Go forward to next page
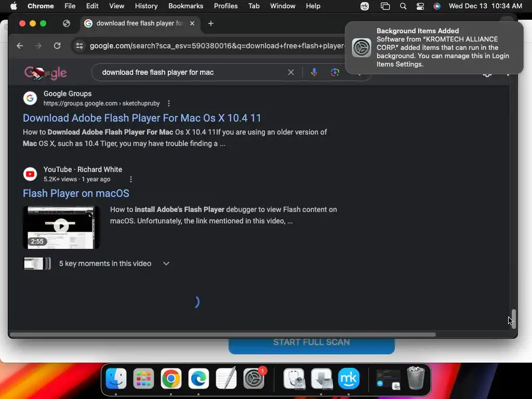Image resolution: width=532 pixels, height=399 pixels. [x=38, y=46]
